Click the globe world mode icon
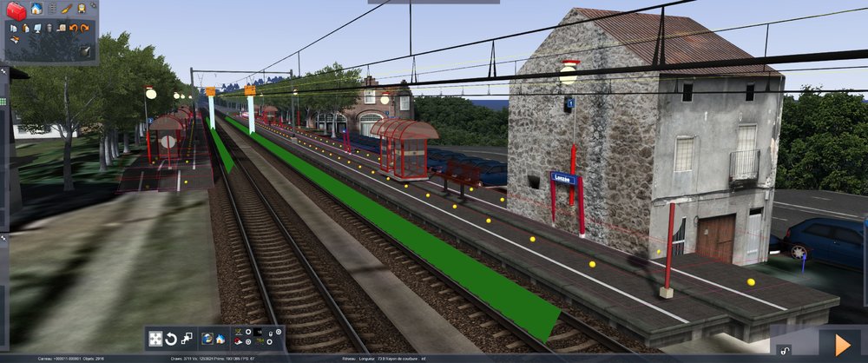This screenshot has height=363, width=868. pyautogui.click(x=207, y=339)
